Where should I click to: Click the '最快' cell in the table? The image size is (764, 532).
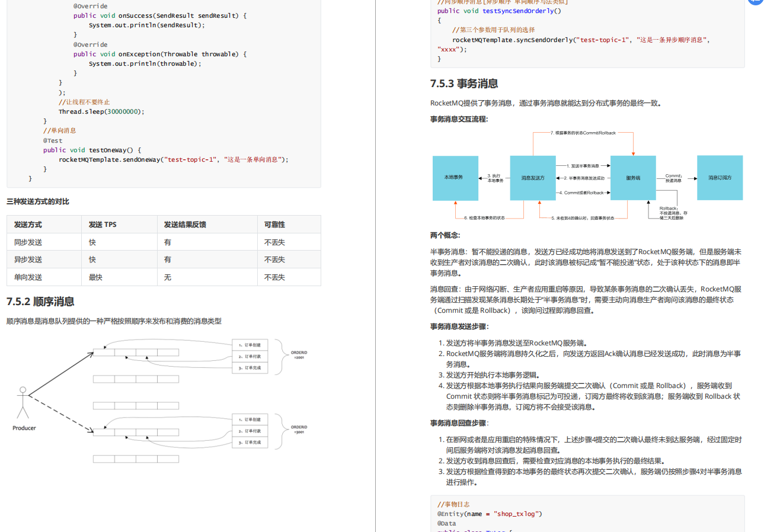coord(119,277)
